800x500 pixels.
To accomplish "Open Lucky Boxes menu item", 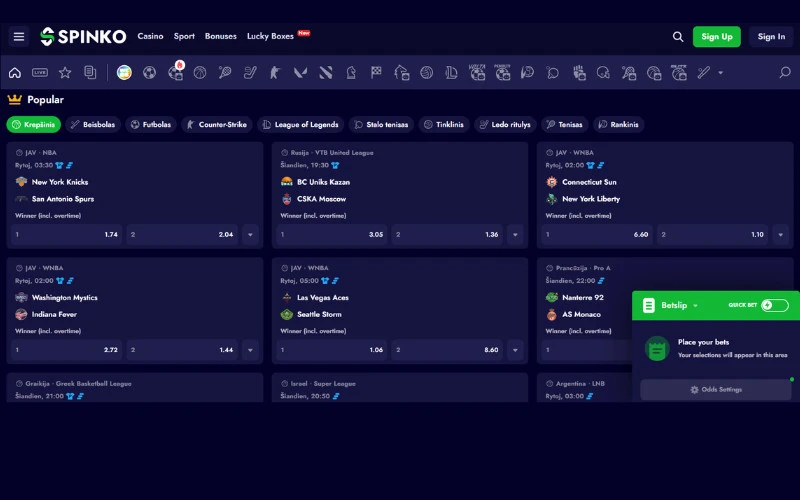I will click(x=270, y=36).
